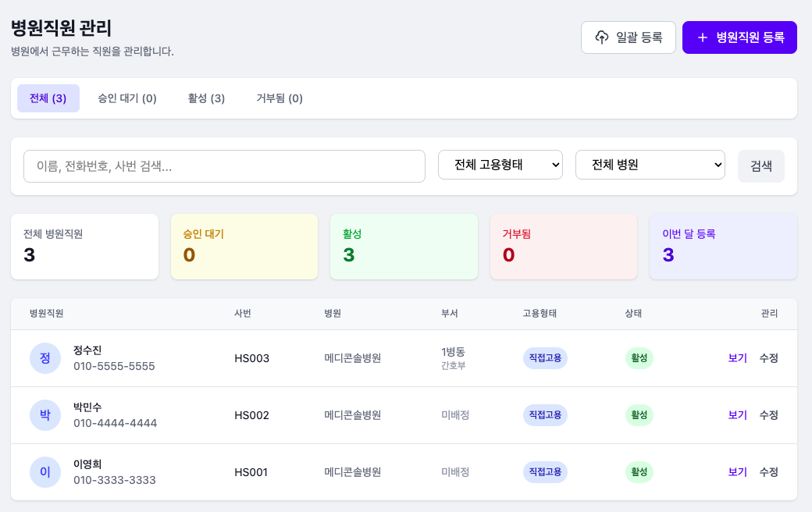This screenshot has height=512, width=812.
Task: Open the 활성 (3) filter tab
Action: (x=205, y=98)
